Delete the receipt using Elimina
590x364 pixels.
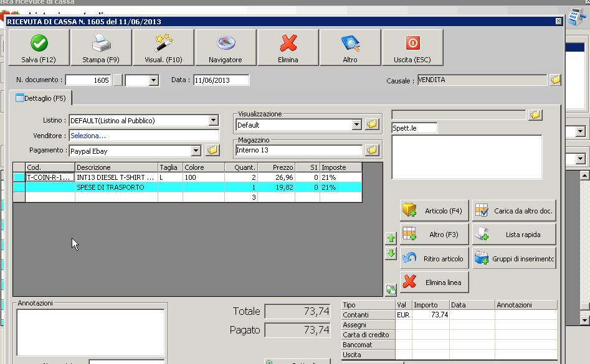click(288, 48)
